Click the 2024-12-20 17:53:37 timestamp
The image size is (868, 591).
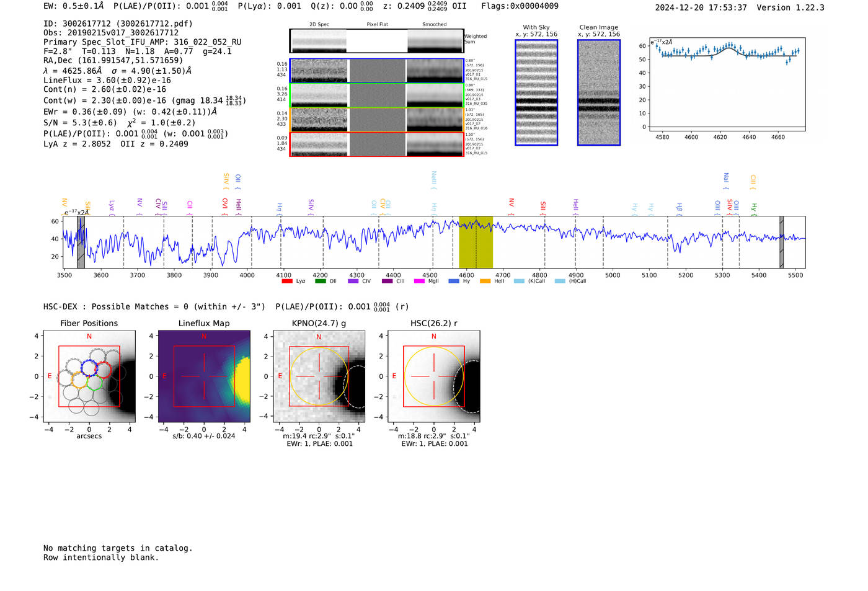701,7
